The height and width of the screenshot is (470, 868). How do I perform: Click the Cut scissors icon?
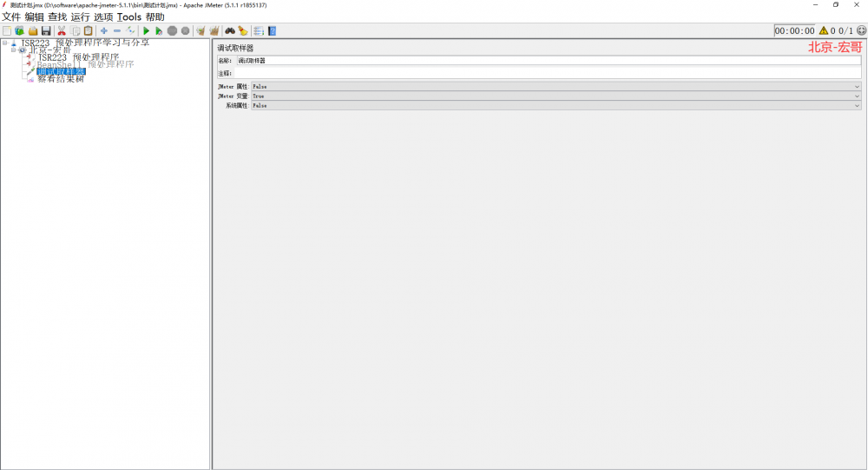click(x=62, y=31)
